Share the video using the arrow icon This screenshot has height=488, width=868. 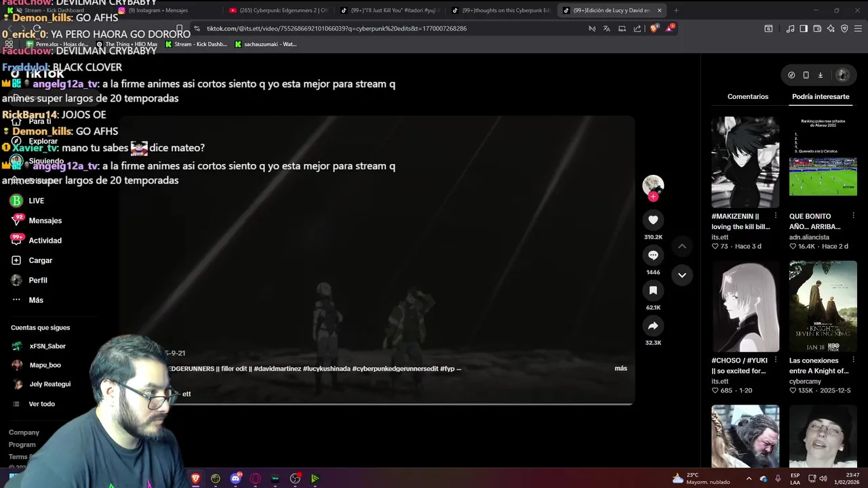click(x=653, y=326)
